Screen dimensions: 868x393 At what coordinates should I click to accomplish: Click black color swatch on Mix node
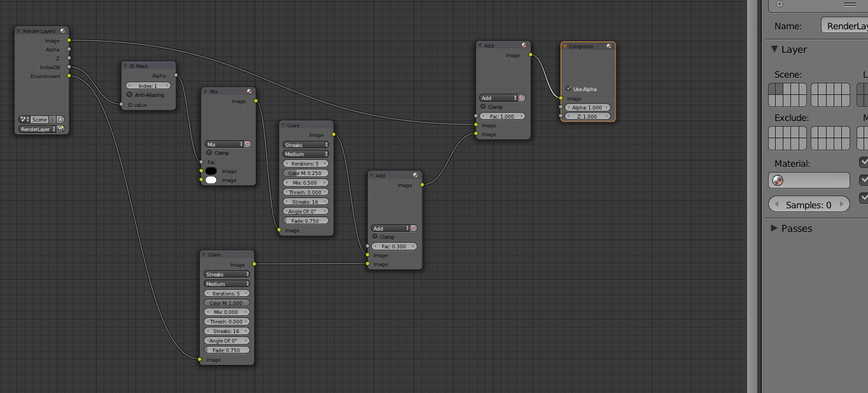click(211, 171)
